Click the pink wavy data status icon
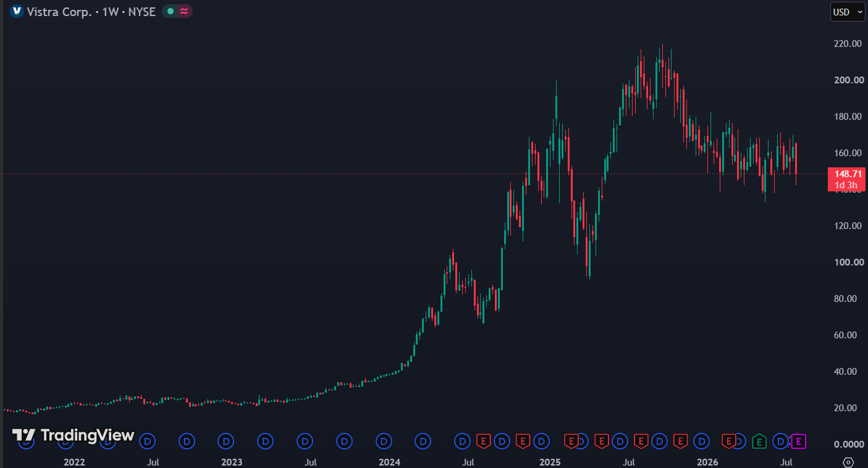Image resolution: width=868 pixels, height=468 pixels. click(x=184, y=11)
